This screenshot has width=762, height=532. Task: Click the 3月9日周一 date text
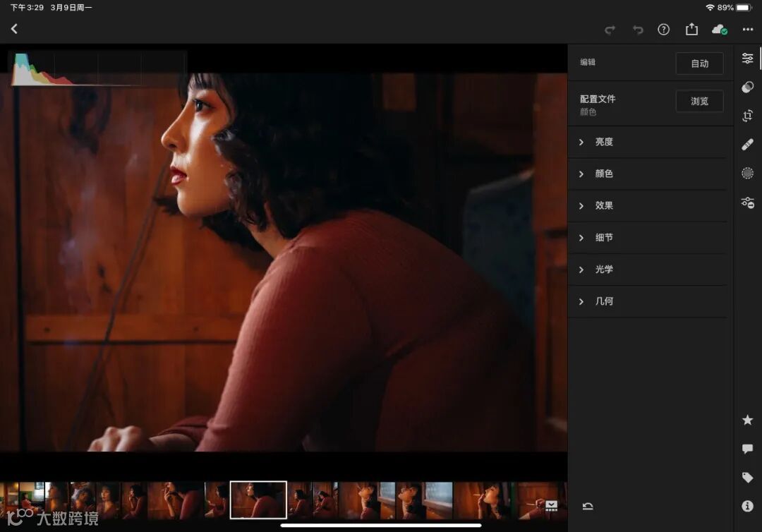coord(71,7)
